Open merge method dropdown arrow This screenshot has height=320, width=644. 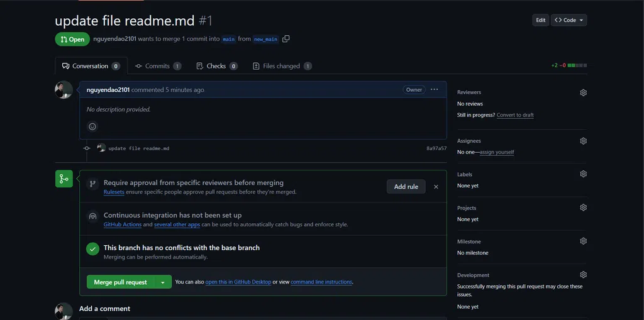pos(163,282)
